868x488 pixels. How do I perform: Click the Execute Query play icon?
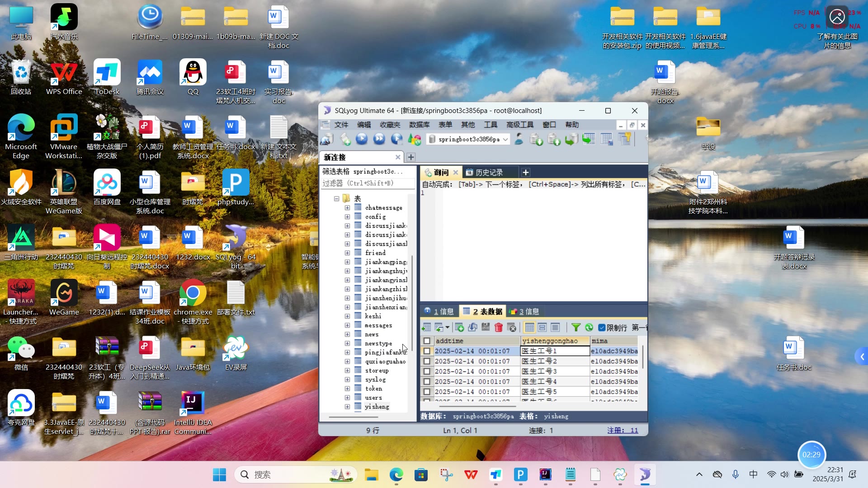click(x=361, y=139)
